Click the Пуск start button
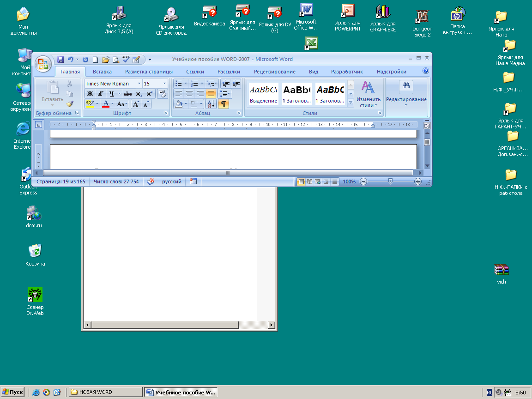The width and height of the screenshot is (532, 399). tap(13, 392)
